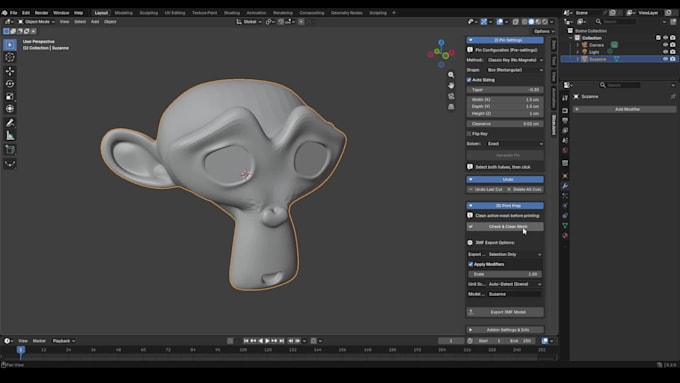Screen dimensions: 680x383
Task: Open the Object Mode dropdown
Action: tap(36, 22)
